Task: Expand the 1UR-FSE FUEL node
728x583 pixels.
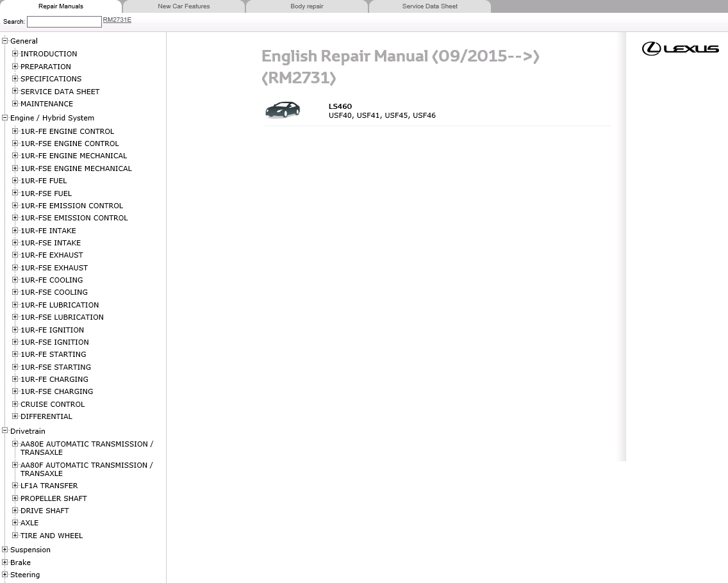Action: coord(15,193)
